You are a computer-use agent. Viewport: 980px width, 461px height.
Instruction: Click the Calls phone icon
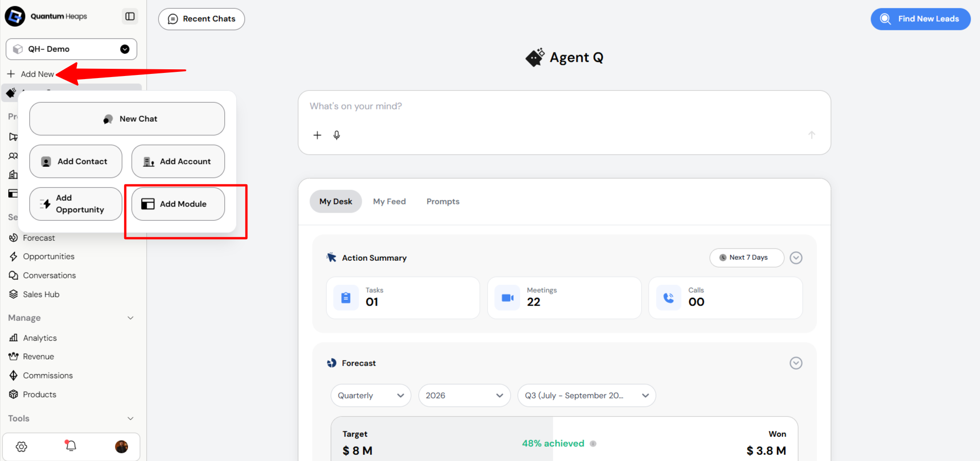point(668,298)
